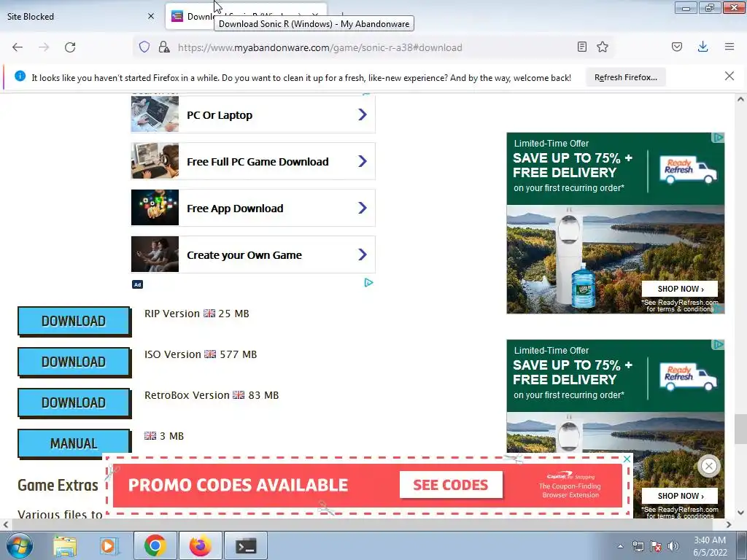Open the terminal window from taskbar
747x560 pixels.
pyautogui.click(x=246, y=545)
